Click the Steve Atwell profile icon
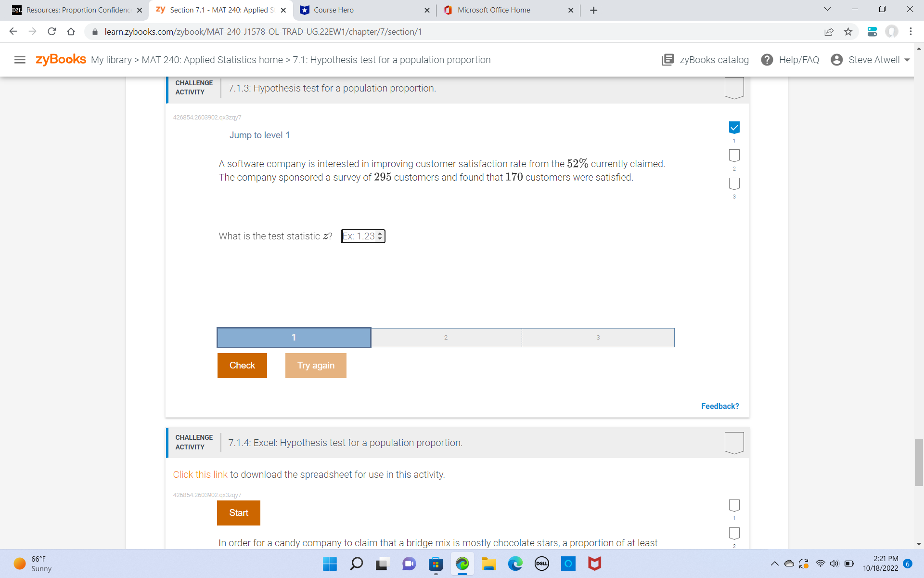924x578 pixels. [x=837, y=60]
